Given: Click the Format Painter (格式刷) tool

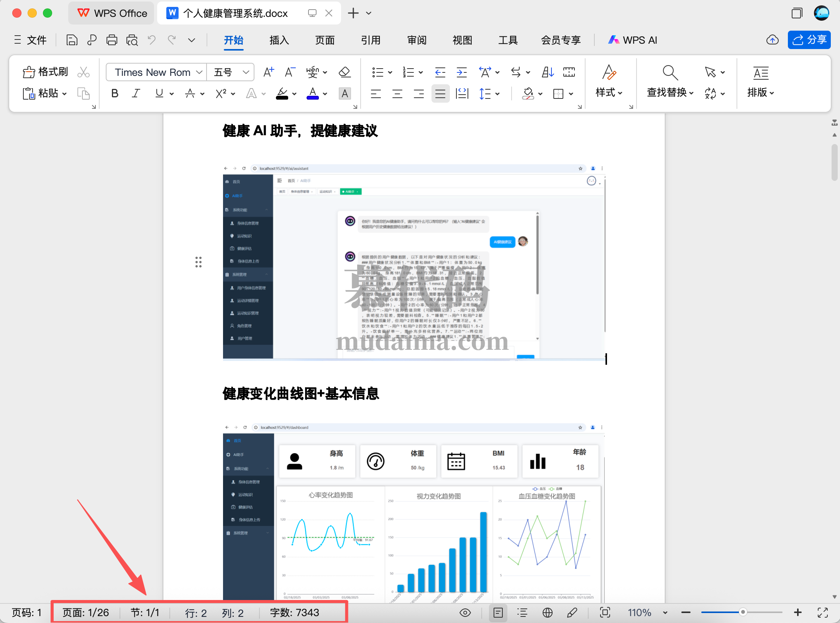Looking at the screenshot, I should 45,72.
